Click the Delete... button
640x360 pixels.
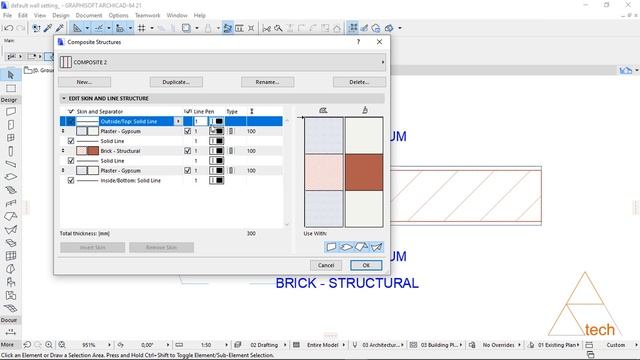click(359, 82)
